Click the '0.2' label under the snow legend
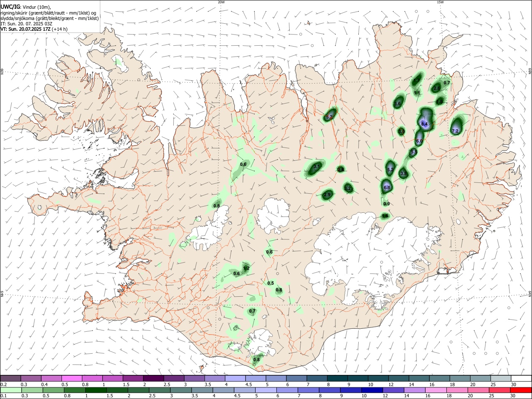The height and width of the screenshot is (399, 532). pos(4,384)
